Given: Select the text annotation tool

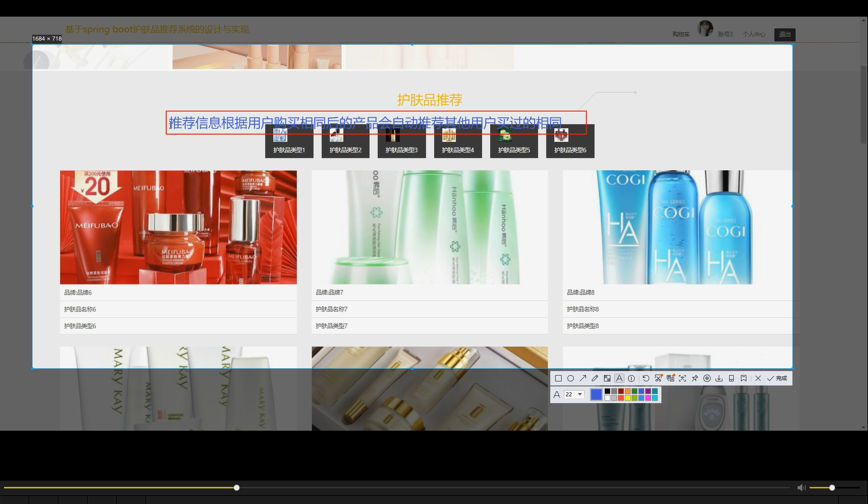Looking at the screenshot, I should pyautogui.click(x=620, y=378).
